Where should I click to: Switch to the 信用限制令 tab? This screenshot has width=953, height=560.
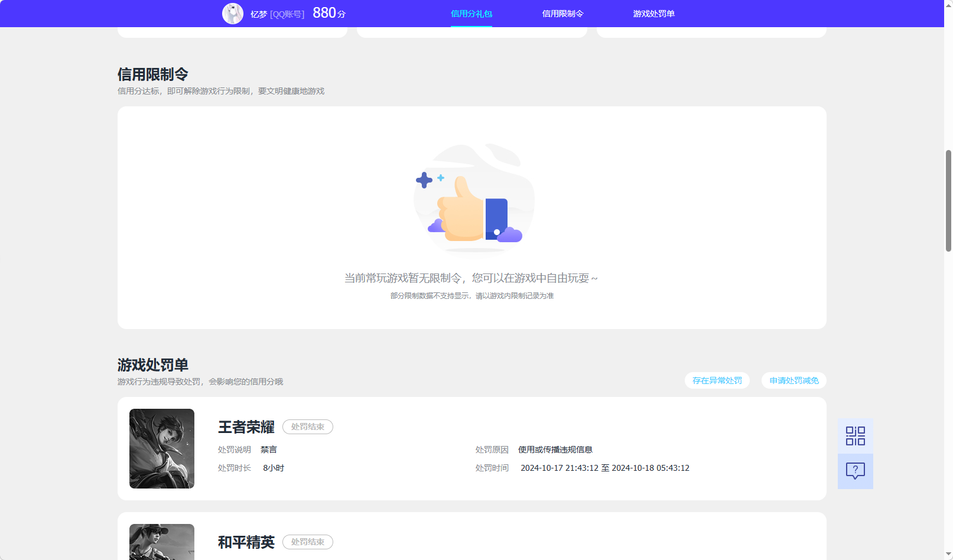pos(562,13)
